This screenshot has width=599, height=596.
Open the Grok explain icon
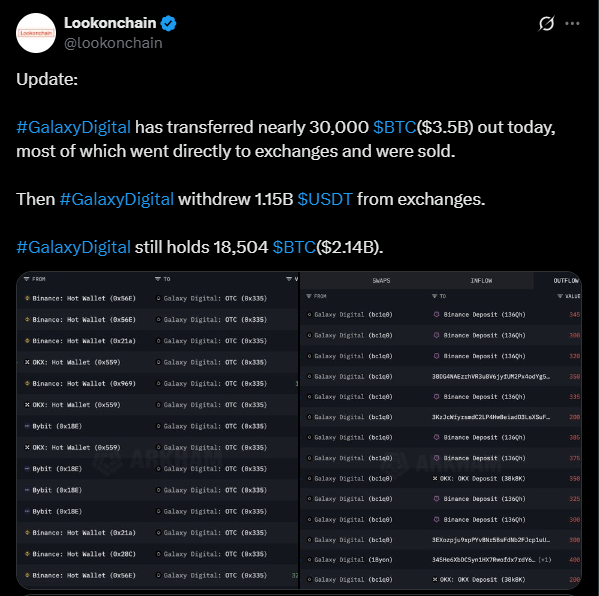546,23
